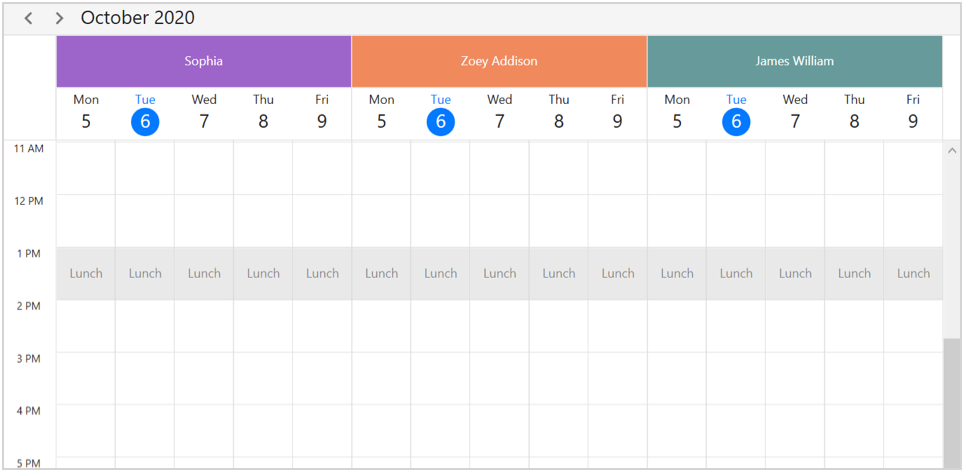The image size is (964, 472).
Task: Click Zoey Addison's Tuesday Lunch block
Action: click(x=440, y=273)
